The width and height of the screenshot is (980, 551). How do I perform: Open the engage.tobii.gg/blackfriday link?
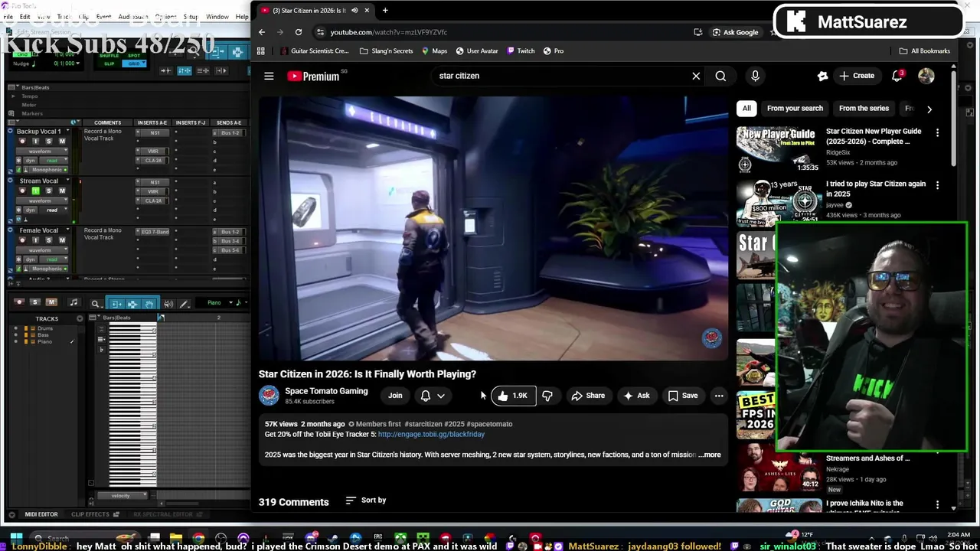(x=431, y=434)
